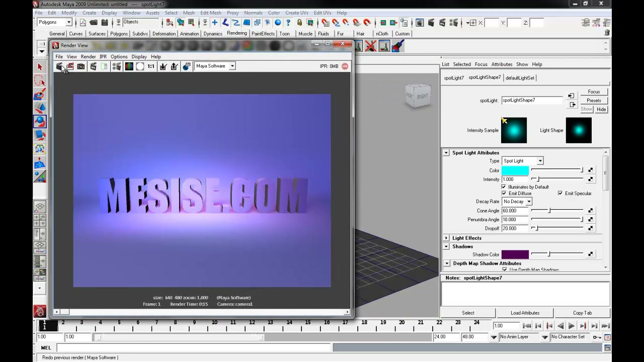
Task: Select the arrow Select tool in toolbox
Action: [40, 67]
